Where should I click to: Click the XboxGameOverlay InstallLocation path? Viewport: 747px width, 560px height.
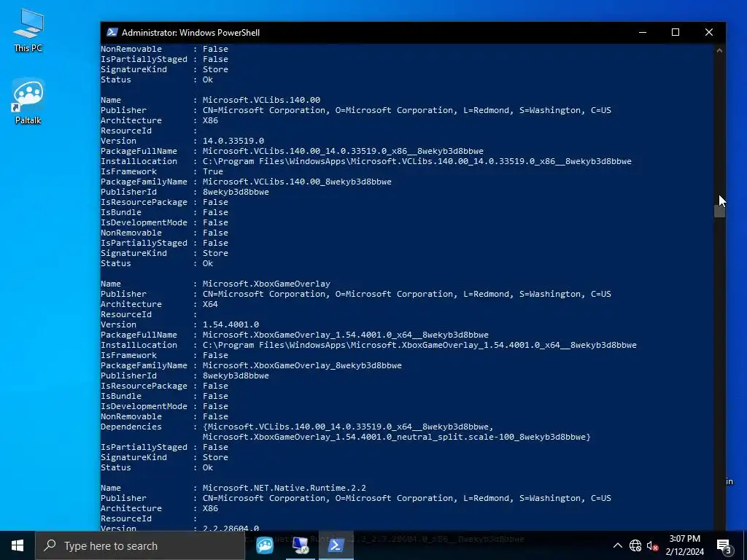point(419,345)
